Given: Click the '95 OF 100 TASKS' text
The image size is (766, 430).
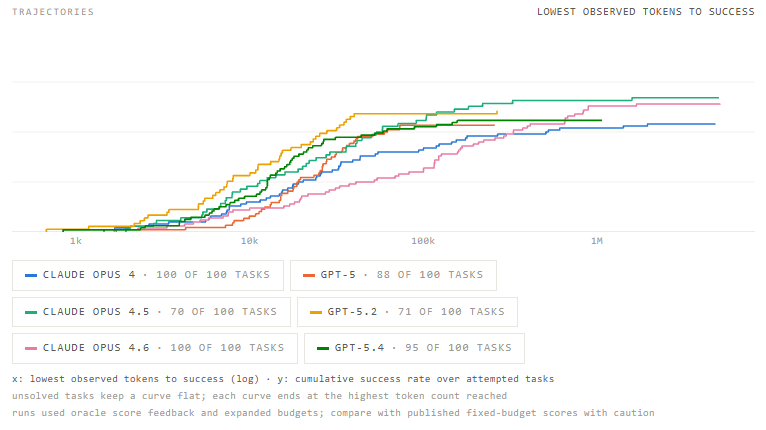Looking at the screenshot, I should 458,348.
